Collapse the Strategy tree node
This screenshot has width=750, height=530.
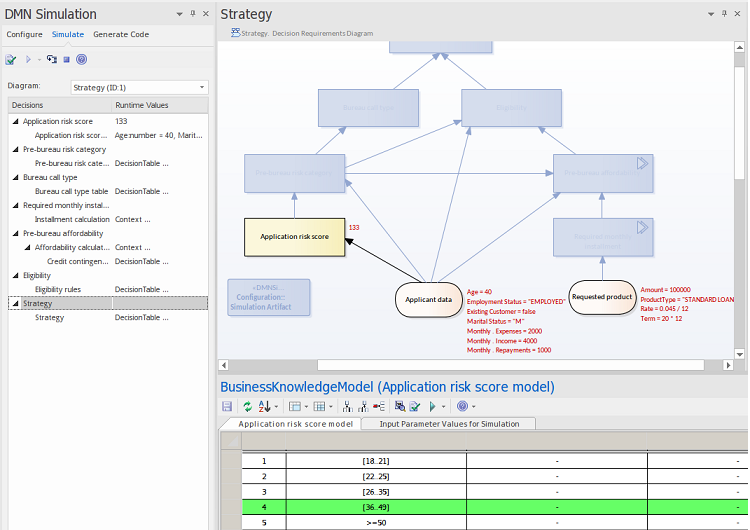point(15,303)
